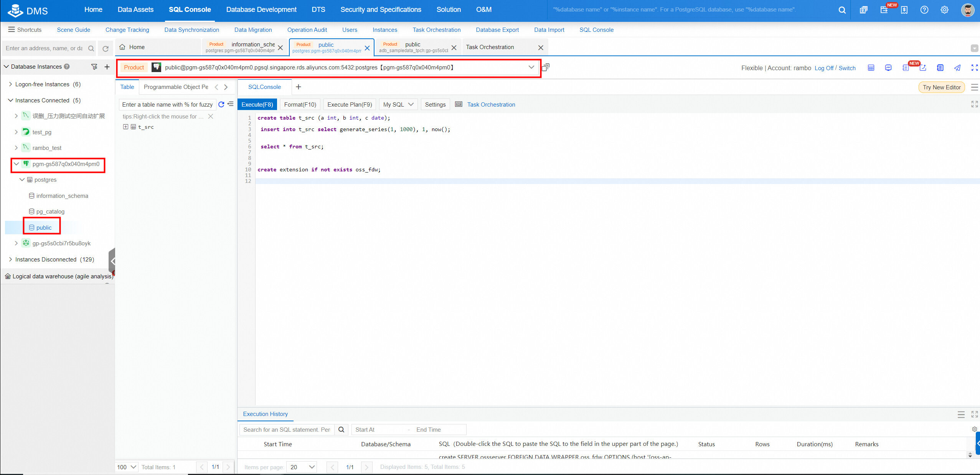Click the SQL statement search field
The height and width of the screenshot is (475, 980).
click(286, 430)
